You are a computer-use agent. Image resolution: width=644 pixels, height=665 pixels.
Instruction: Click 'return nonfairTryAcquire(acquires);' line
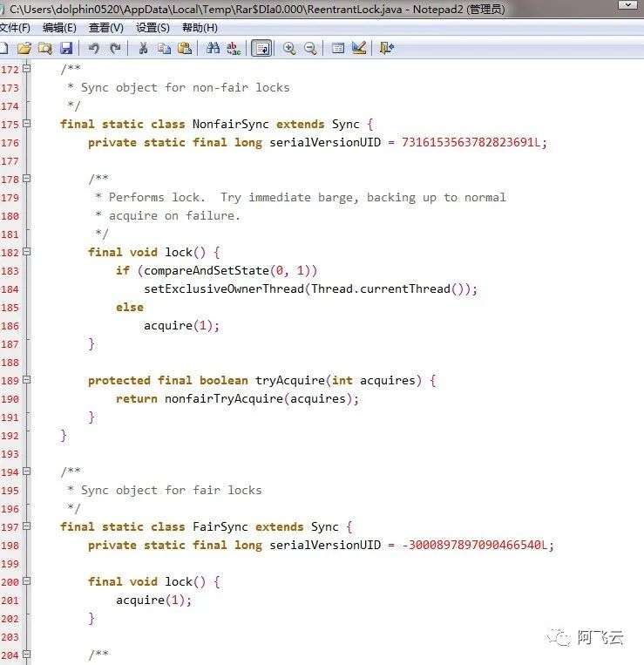tap(237, 398)
